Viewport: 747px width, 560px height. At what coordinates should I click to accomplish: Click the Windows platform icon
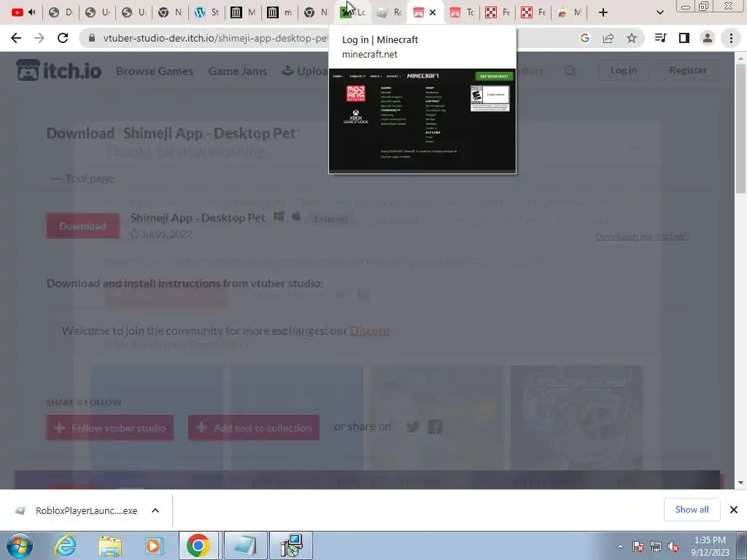pyautogui.click(x=279, y=217)
